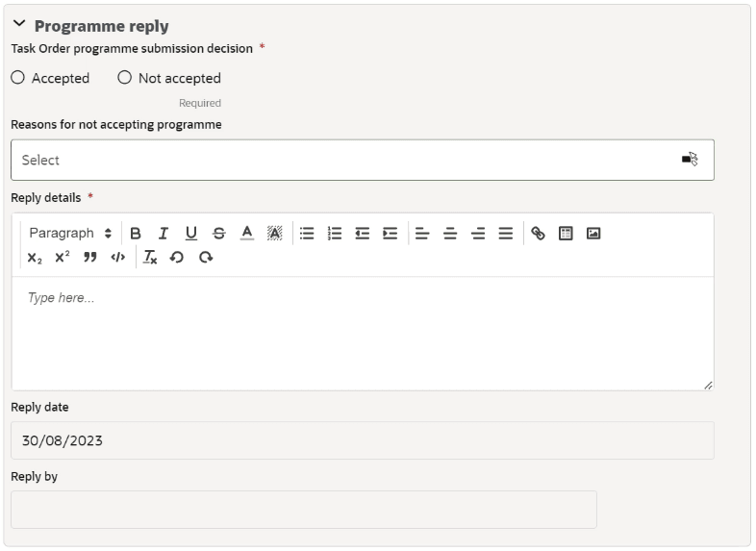Open the font color picker

coord(247,234)
